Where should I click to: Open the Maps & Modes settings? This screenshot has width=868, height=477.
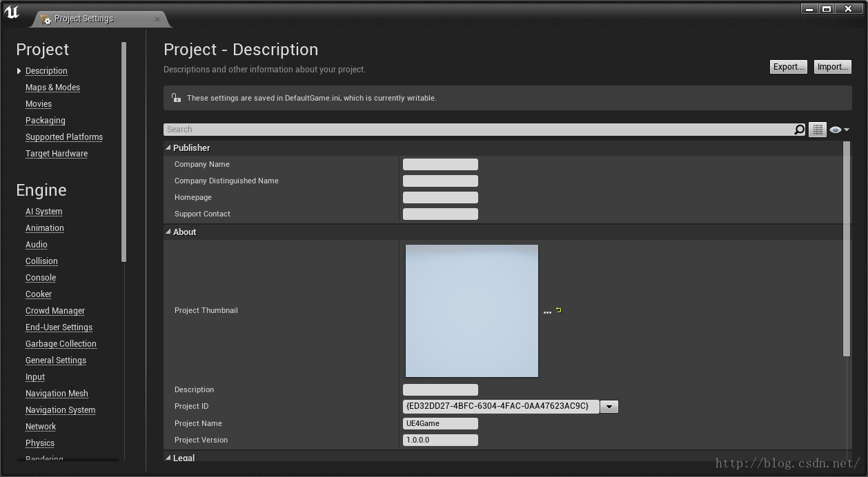pos(52,88)
